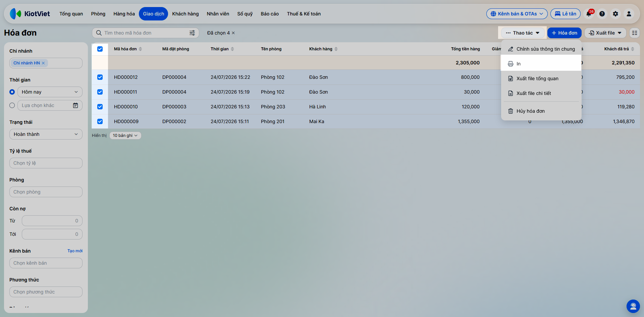
Task: Click booking code 'DP000003'
Action: (174, 107)
